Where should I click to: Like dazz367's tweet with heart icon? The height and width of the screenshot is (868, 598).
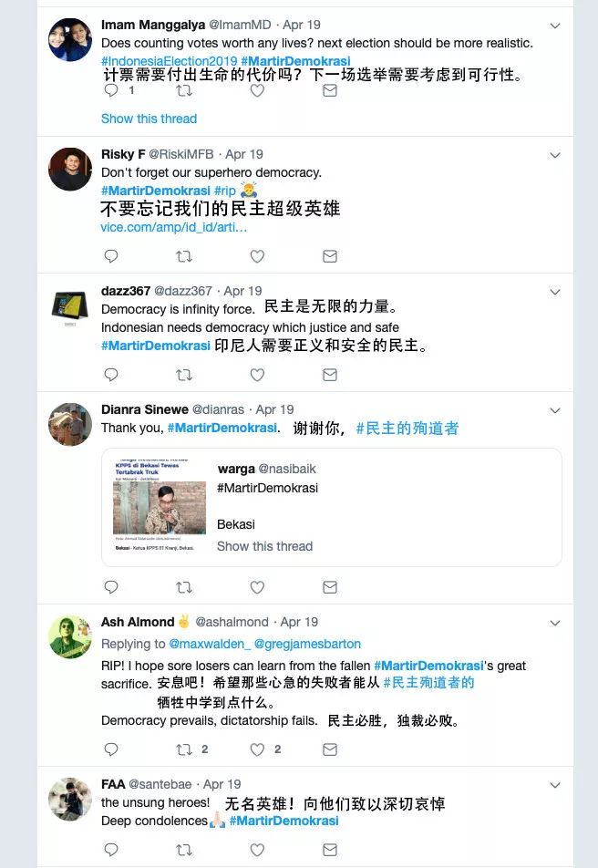(x=257, y=375)
